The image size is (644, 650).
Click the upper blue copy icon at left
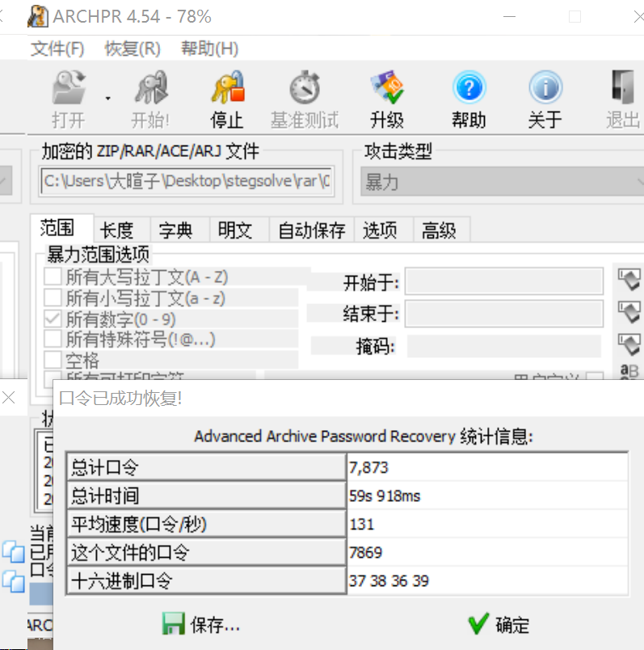click(13, 551)
